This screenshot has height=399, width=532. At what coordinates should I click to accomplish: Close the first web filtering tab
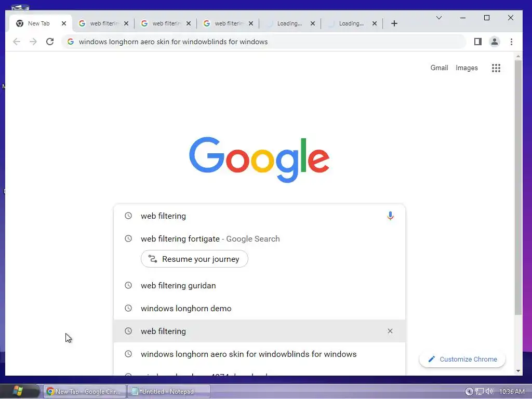126,23
